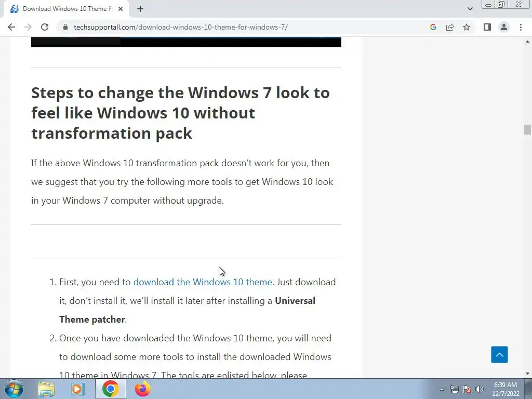The image size is (532, 399).
Task: Restore down the Chrome window
Action: (501, 5)
